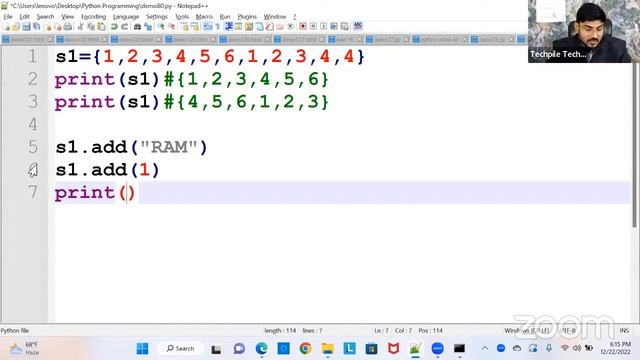Stop macro recording with the Stop icon
The height and width of the screenshot is (360, 640).
[x=313, y=27]
